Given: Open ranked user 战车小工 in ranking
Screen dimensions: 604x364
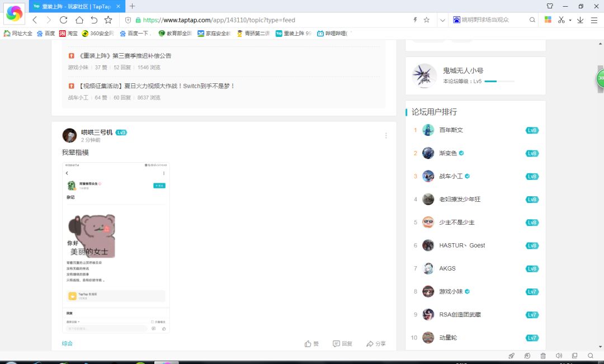Looking at the screenshot, I should pos(451,177).
